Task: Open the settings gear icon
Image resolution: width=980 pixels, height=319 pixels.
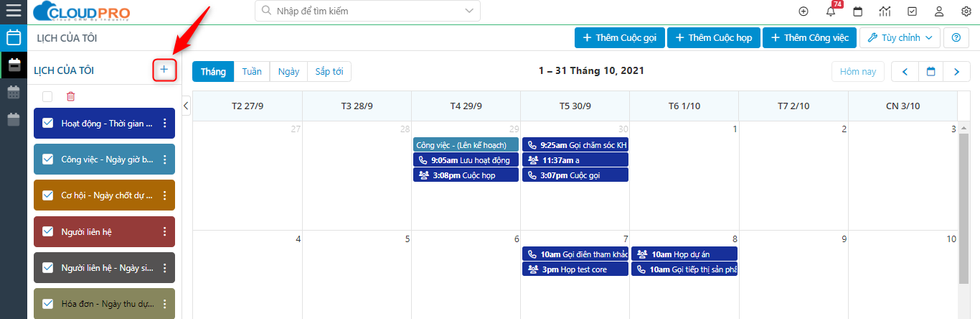Action: point(966,11)
